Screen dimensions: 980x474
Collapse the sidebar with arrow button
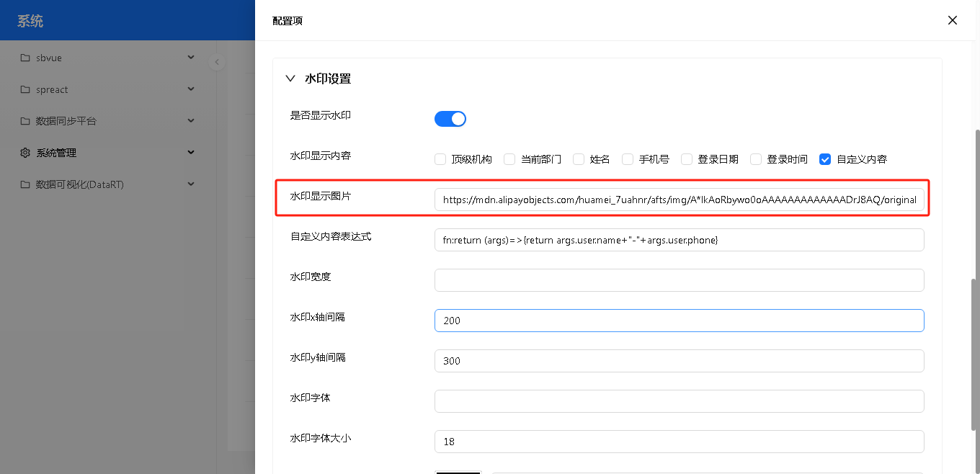[217, 62]
